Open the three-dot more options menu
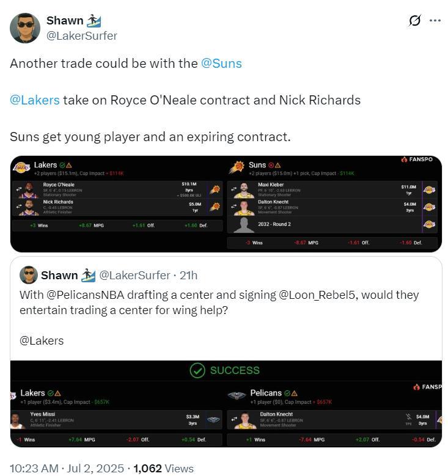Viewport: 448px width, 476px height. coord(435,21)
